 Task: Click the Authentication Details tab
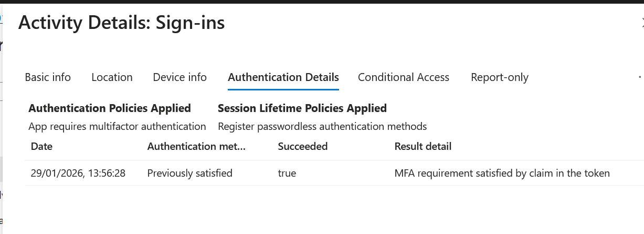pyautogui.click(x=283, y=77)
